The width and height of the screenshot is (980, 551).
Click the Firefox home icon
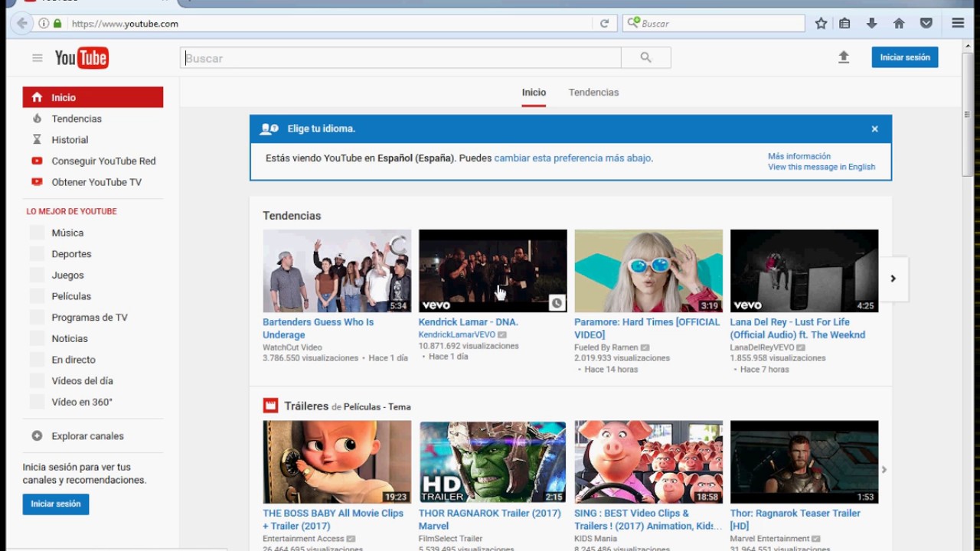(x=899, y=24)
